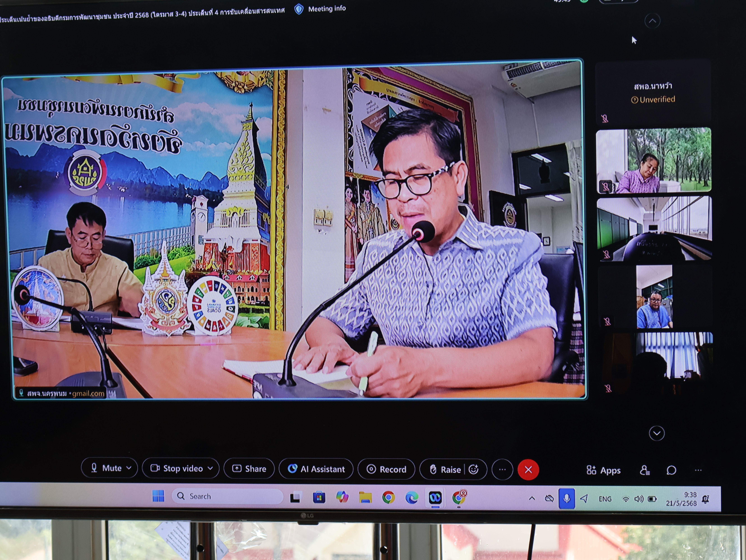Click the location arrow tray icon
The width and height of the screenshot is (746, 560).
click(x=584, y=499)
